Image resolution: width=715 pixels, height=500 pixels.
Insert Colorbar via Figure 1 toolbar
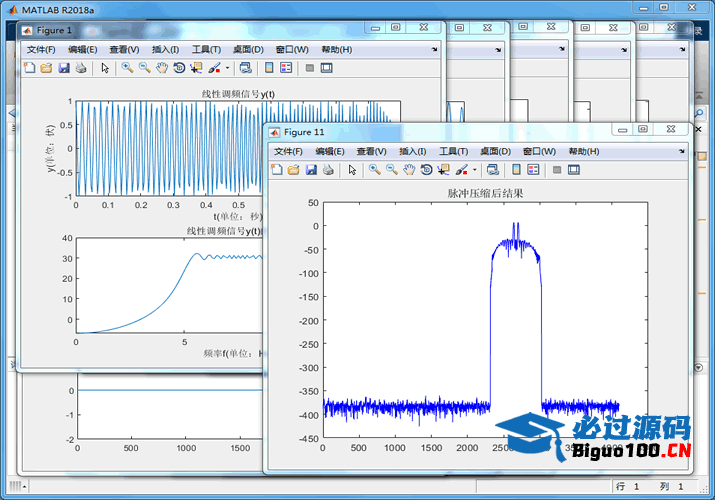point(269,68)
